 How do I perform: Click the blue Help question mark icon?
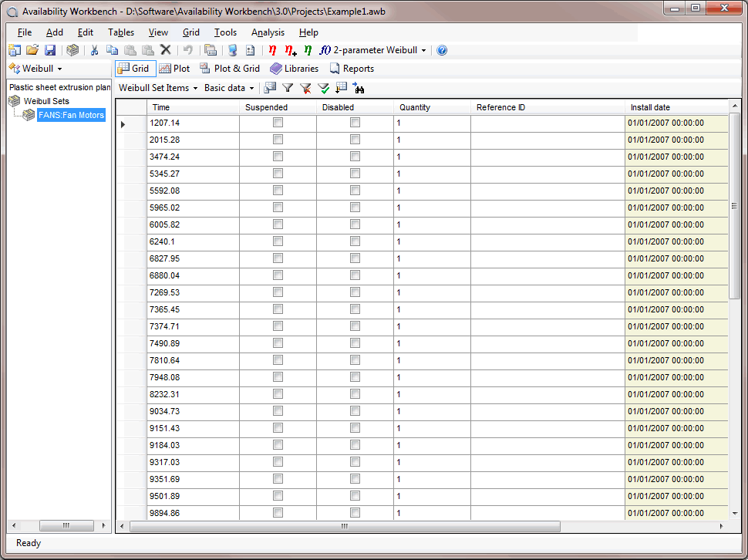[x=442, y=50]
